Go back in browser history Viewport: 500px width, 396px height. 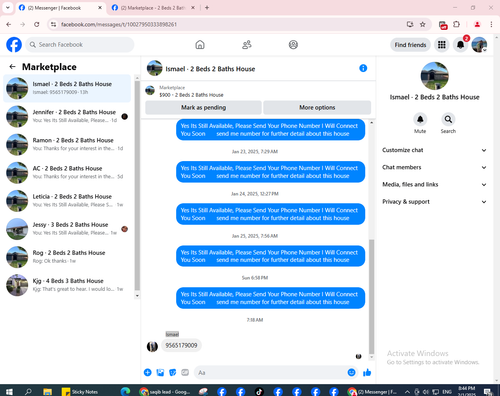9,24
